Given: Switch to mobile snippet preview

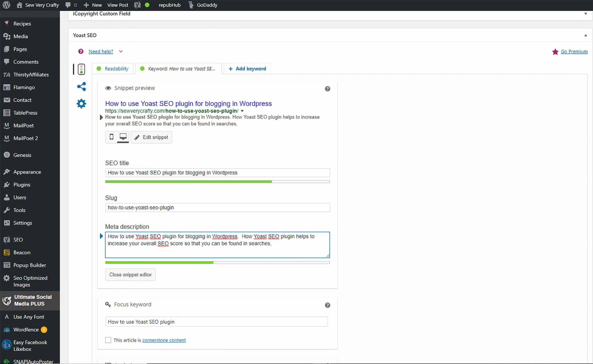Looking at the screenshot, I should 111,137.
